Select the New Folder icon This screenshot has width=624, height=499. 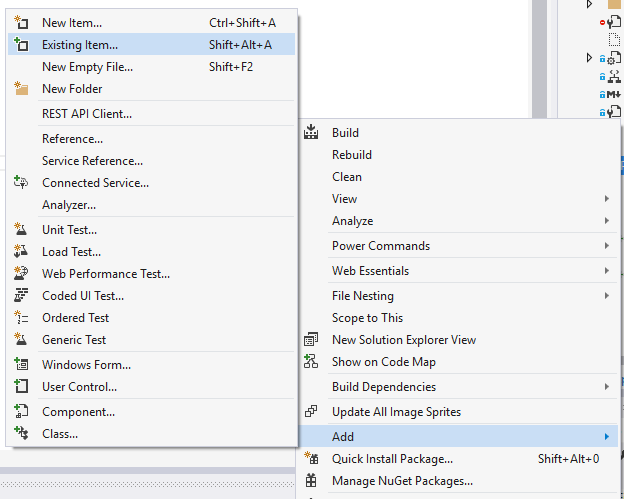pyautogui.click(x=21, y=88)
